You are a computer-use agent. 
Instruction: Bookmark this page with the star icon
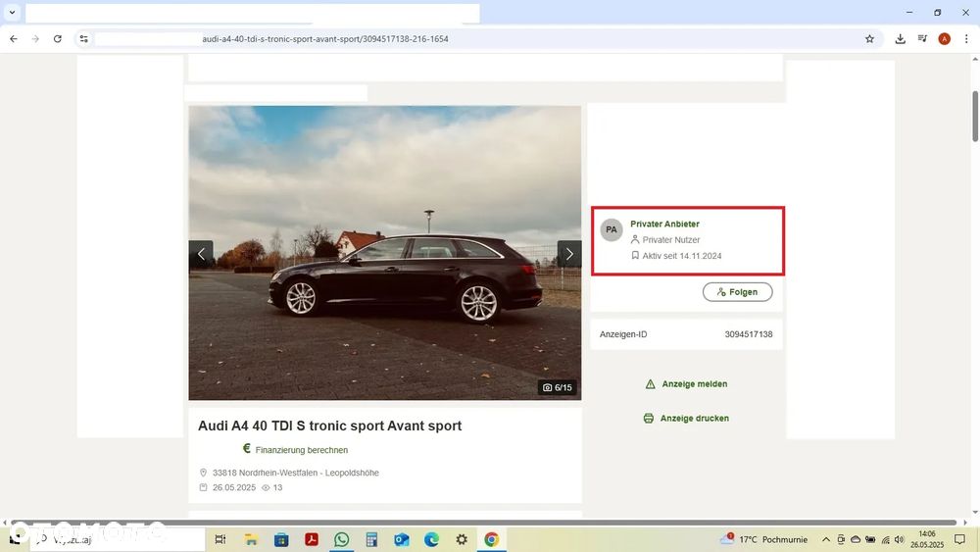pyautogui.click(x=869, y=39)
